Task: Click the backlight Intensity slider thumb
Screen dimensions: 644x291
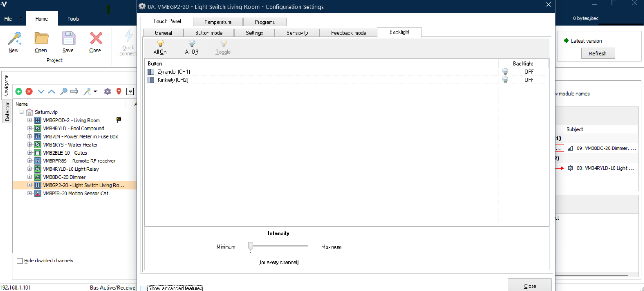Action: pos(250,246)
